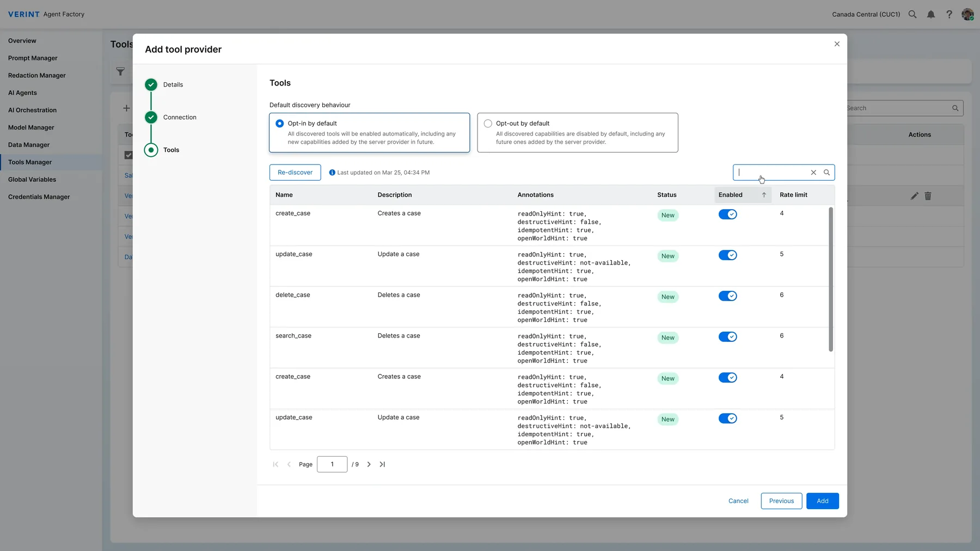The width and height of the screenshot is (980, 551).
Task: Open Data Manager in the sidebar
Action: (x=29, y=145)
